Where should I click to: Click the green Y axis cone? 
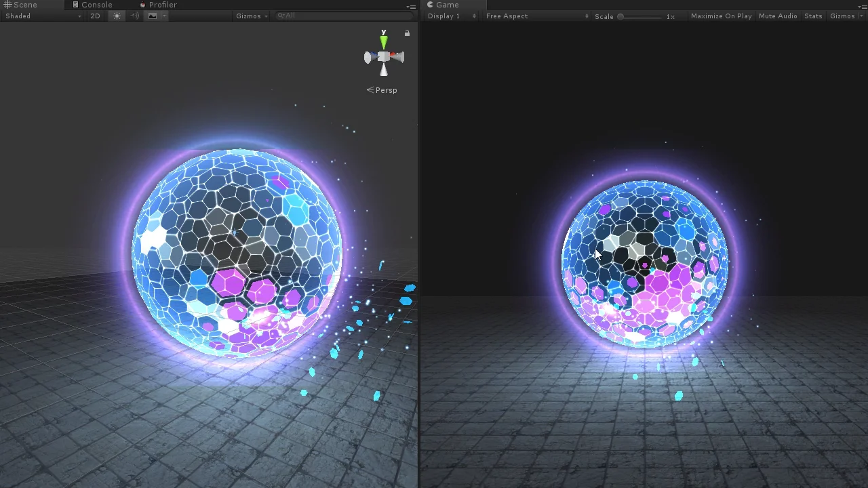(x=384, y=41)
